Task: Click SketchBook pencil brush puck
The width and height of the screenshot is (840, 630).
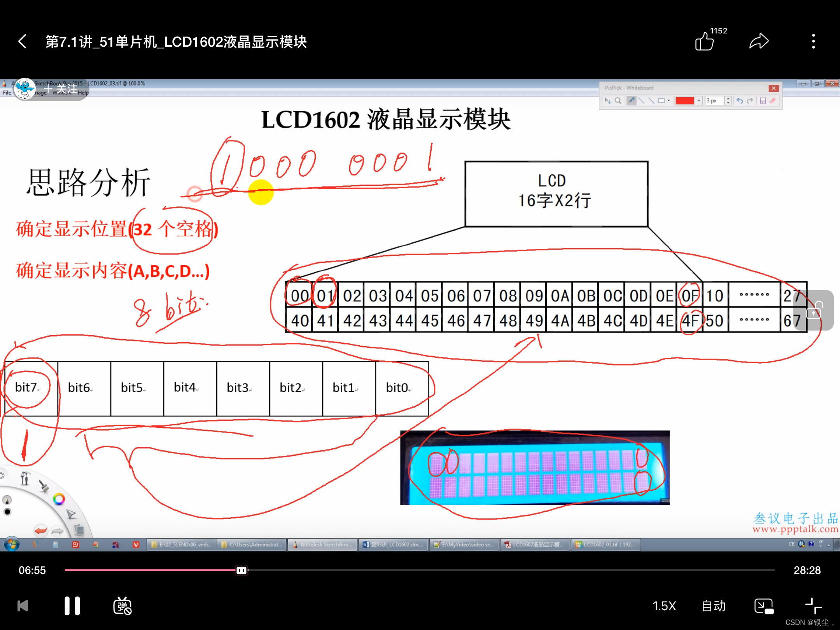Action: pyautogui.click(x=7, y=500)
